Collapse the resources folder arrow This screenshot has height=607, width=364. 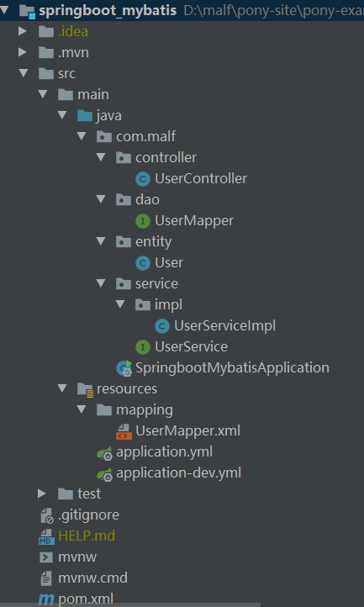tap(62, 388)
